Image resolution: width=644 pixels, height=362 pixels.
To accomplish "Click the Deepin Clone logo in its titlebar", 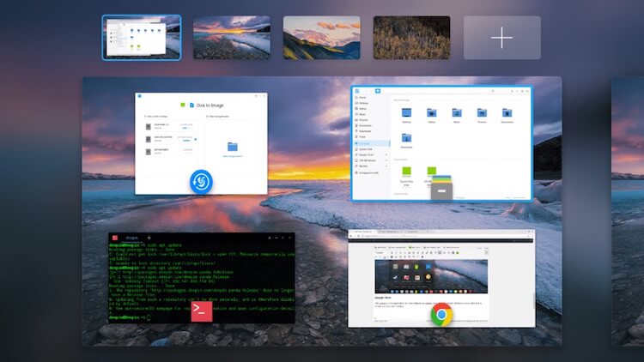I will point(140,96).
